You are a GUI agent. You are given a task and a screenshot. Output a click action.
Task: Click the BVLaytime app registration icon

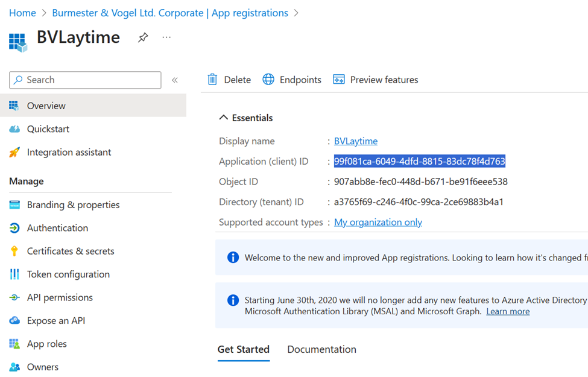point(18,42)
